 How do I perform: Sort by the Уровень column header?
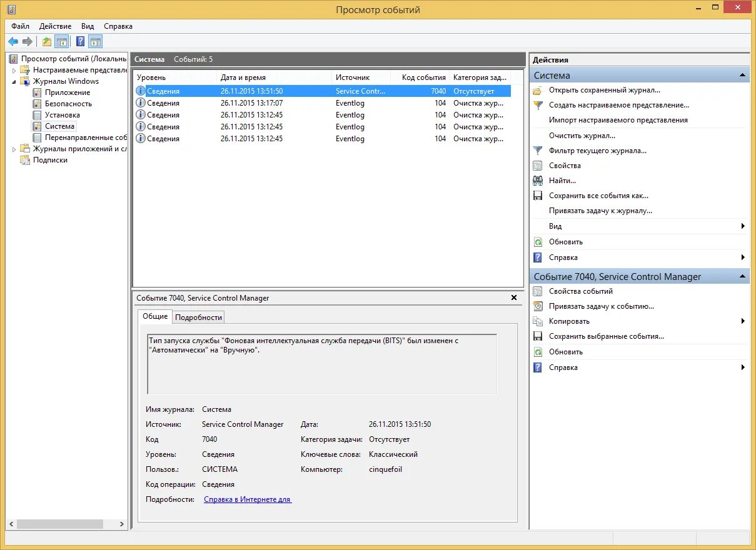174,77
